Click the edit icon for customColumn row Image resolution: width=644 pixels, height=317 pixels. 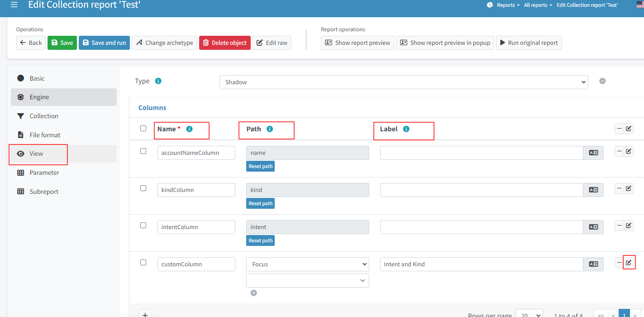628,263
